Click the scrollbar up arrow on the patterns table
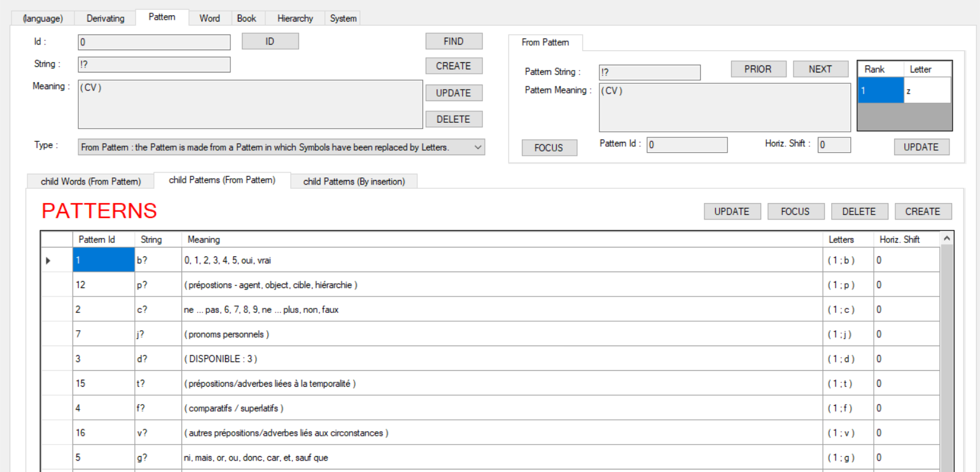This screenshot has height=472, width=980. (x=947, y=239)
